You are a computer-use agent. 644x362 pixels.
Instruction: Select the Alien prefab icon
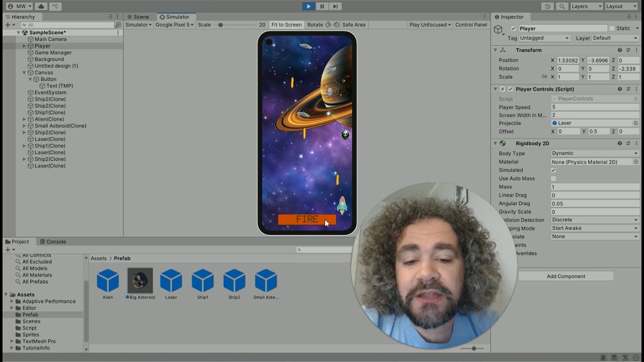[108, 281]
